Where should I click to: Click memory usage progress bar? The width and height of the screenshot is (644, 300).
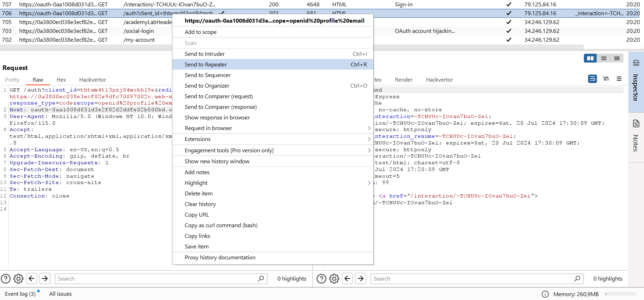click(620, 294)
